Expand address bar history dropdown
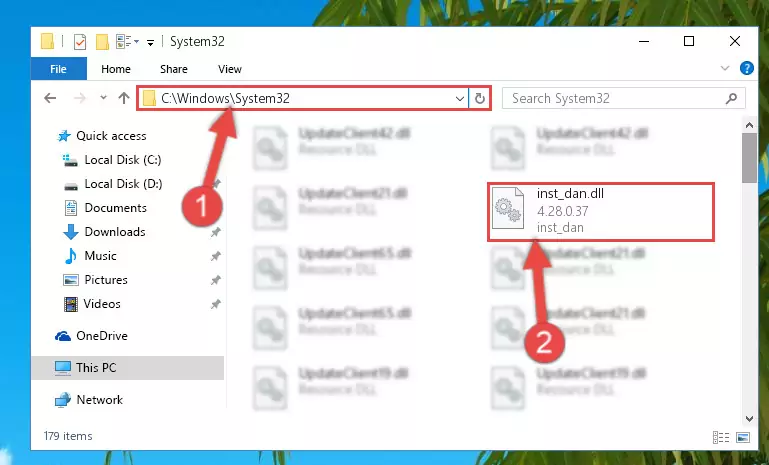The image size is (769, 465). (x=460, y=99)
